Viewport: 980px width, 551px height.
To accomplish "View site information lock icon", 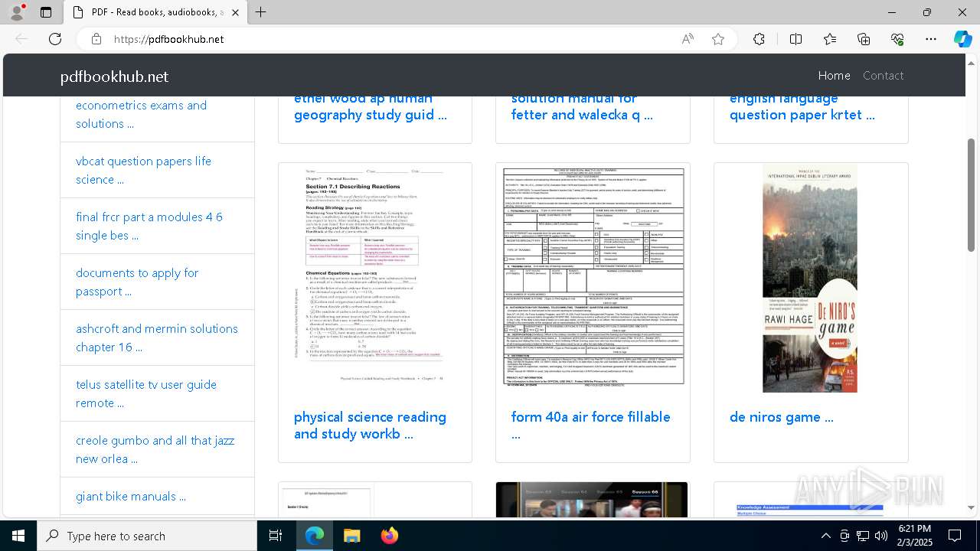I will (96, 39).
